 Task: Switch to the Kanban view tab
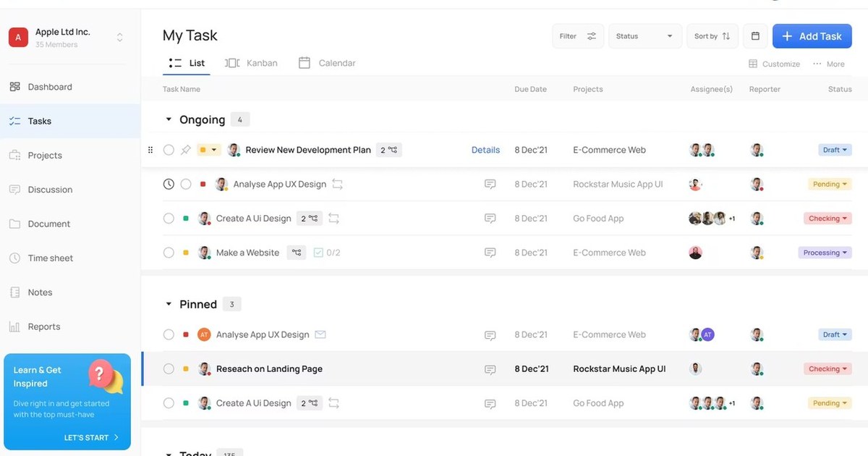click(x=251, y=63)
